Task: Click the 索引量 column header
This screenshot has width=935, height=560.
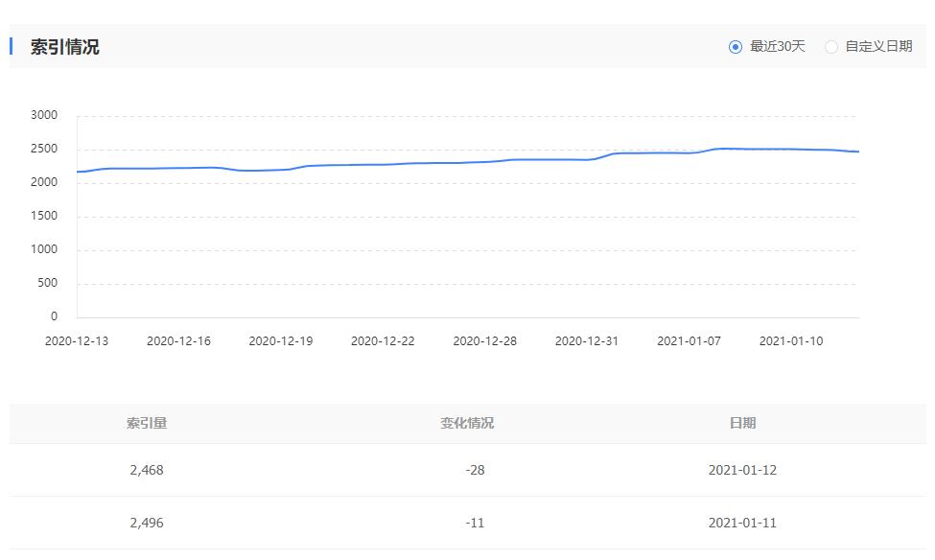Action: pos(147,423)
